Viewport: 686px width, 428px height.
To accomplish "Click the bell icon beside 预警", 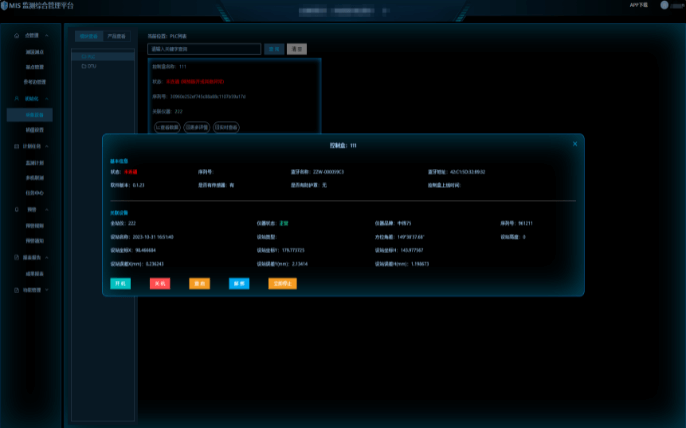I will click(17, 210).
